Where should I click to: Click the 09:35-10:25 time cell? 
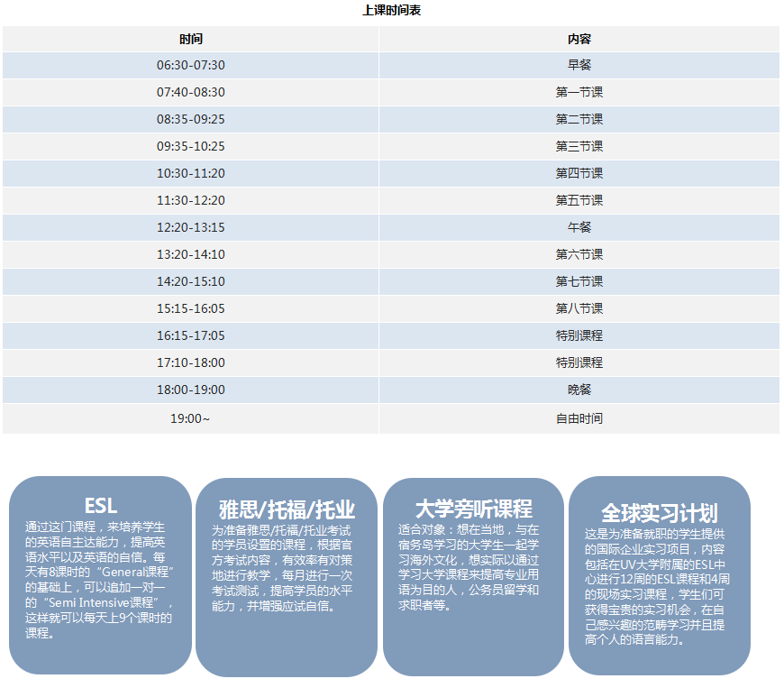tap(190, 146)
